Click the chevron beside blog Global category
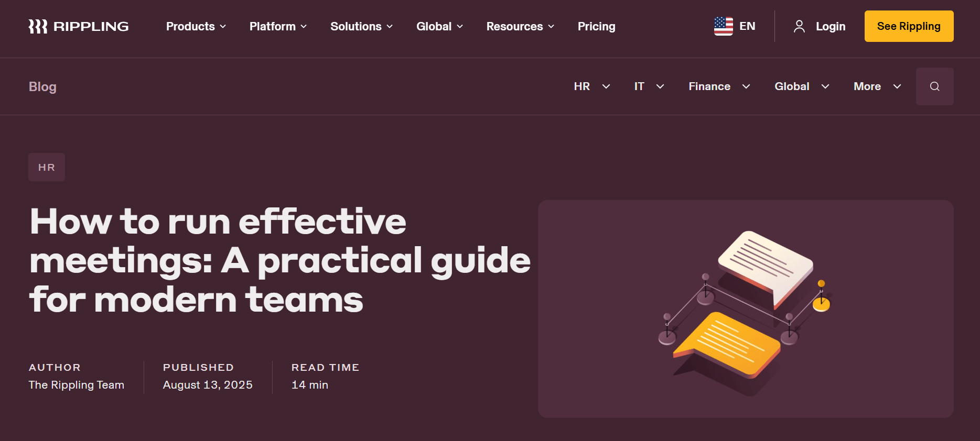The height and width of the screenshot is (441, 980). pos(825,86)
